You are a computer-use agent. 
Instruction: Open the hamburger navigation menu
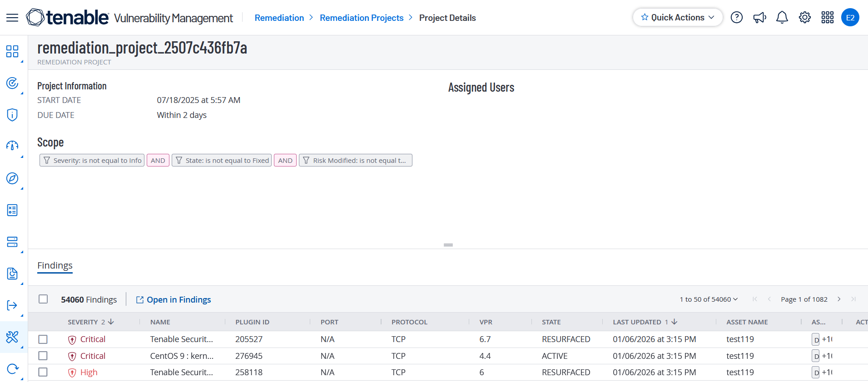click(x=12, y=18)
